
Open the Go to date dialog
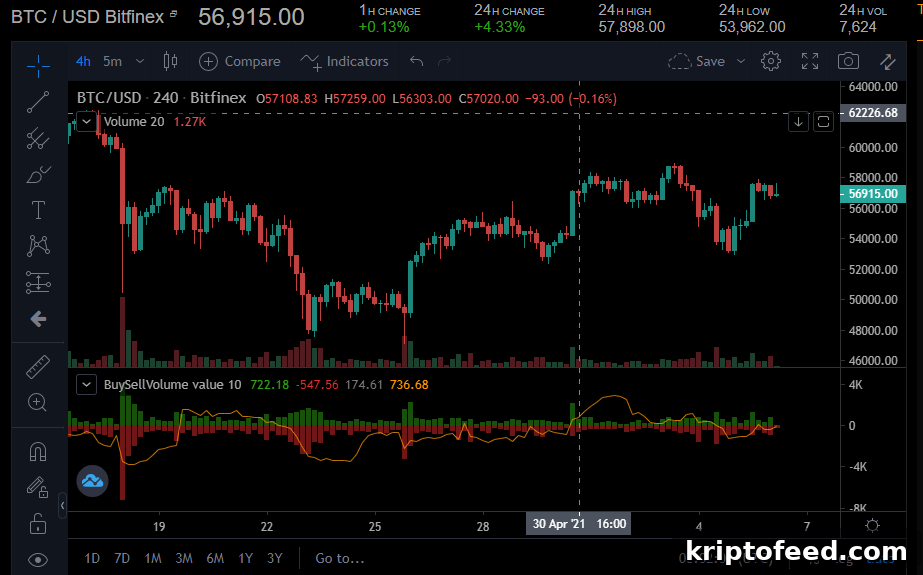(x=340, y=558)
